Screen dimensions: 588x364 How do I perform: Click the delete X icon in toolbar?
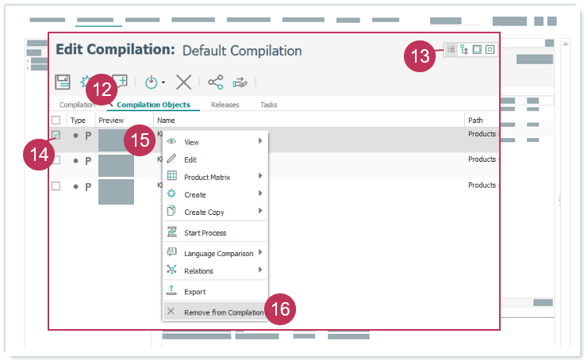pos(184,81)
